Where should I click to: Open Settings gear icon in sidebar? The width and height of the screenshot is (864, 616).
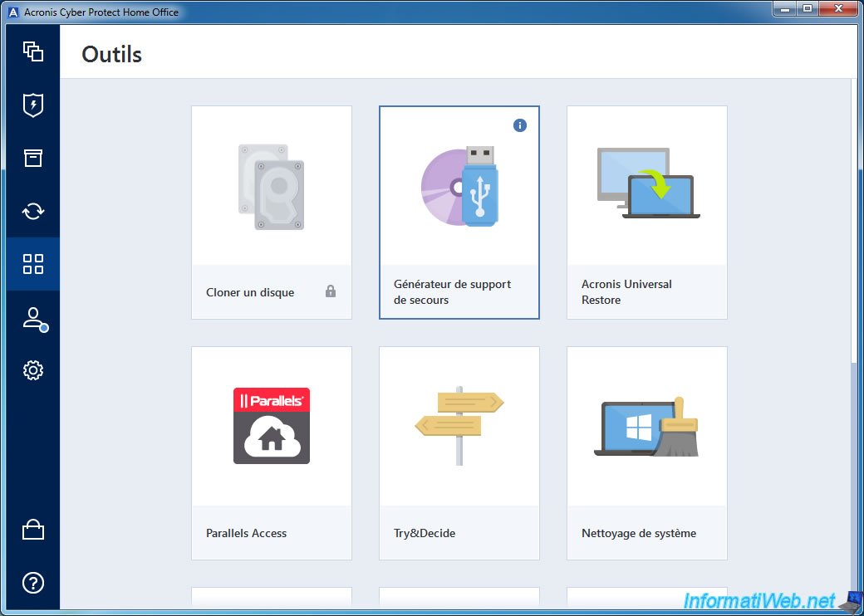point(32,370)
